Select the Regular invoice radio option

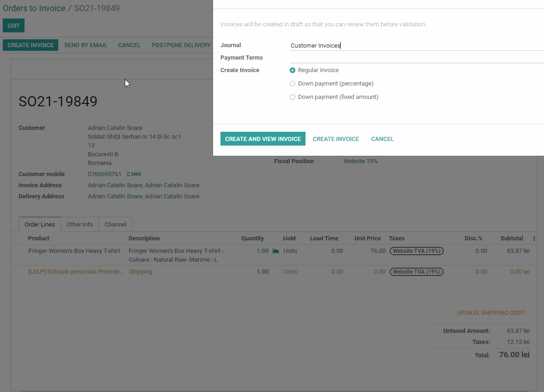(x=293, y=70)
